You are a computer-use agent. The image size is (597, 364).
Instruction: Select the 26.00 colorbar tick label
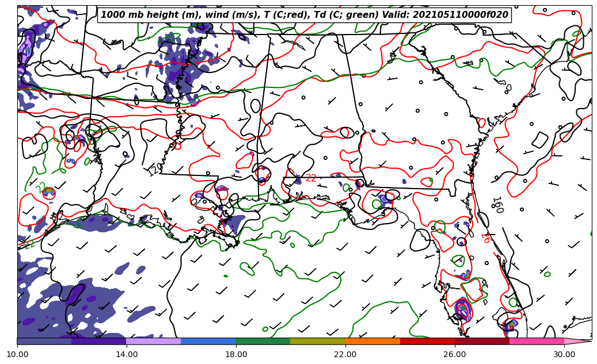coord(455,354)
